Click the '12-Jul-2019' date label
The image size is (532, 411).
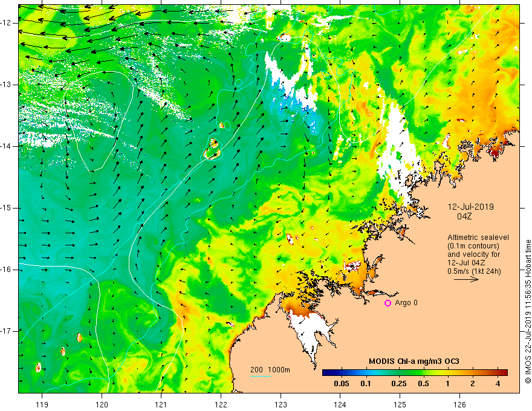(x=470, y=207)
